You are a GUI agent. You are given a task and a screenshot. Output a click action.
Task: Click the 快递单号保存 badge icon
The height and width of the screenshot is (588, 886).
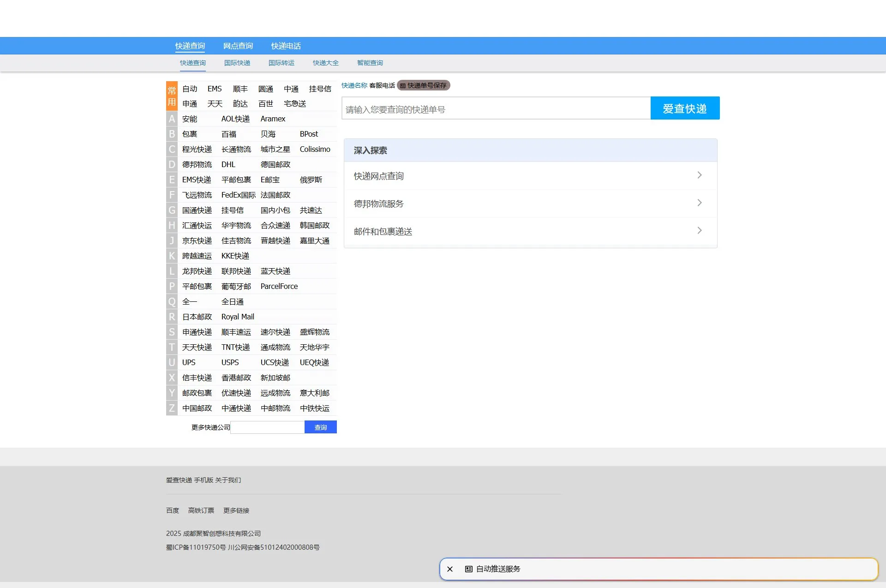click(x=403, y=85)
